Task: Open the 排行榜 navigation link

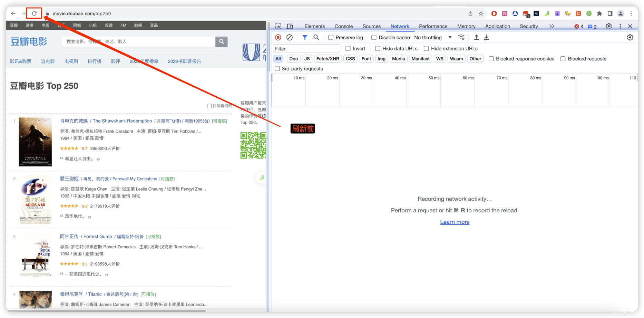Action: click(x=94, y=61)
